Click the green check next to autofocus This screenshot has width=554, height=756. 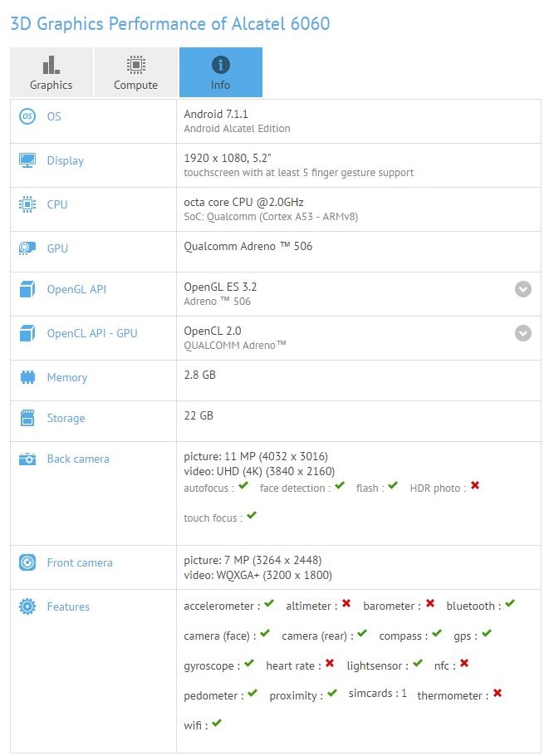[243, 486]
